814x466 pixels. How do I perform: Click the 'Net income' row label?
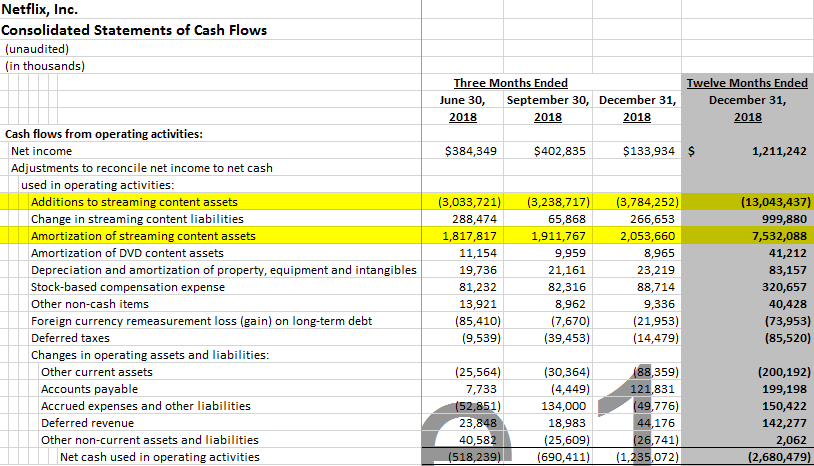pos(42,151)
